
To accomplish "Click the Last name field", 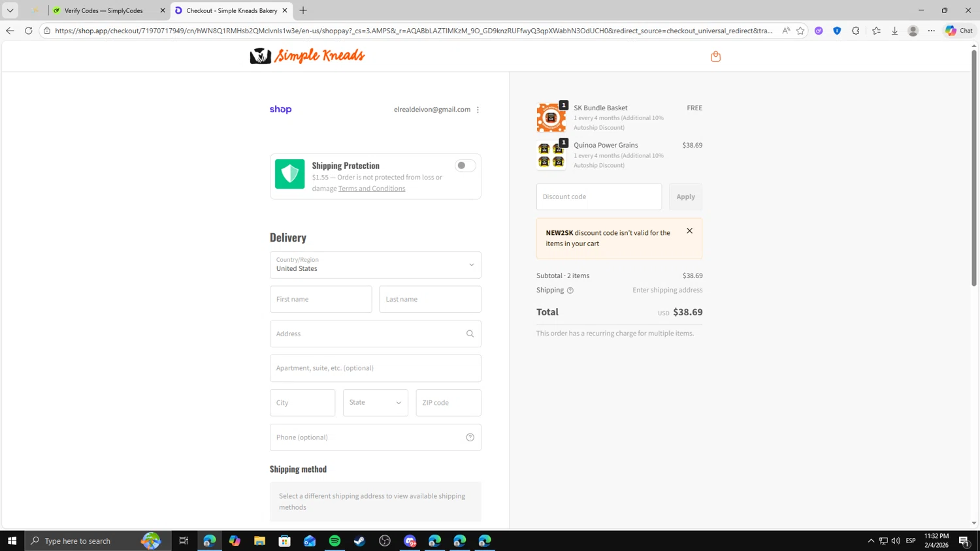I will (430, 299).
